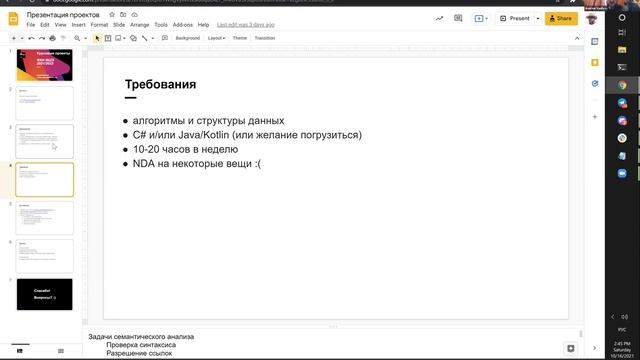Open the Present options dropdown arrow

[538, 18]
